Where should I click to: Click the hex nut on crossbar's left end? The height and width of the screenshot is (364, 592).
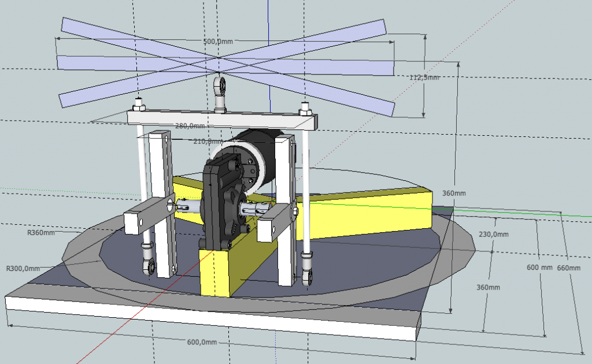pos(139,106)
